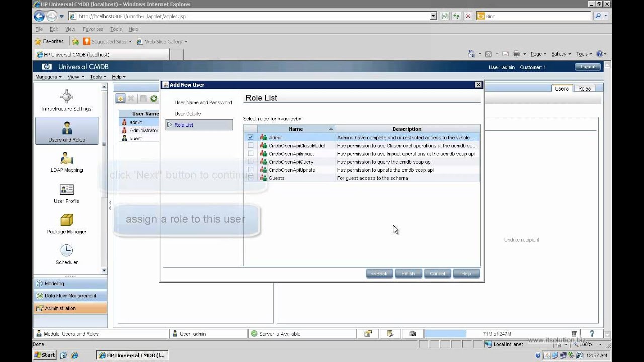Click the Save toolbar icon
This screenshot has width=644, height=362.
143,99
